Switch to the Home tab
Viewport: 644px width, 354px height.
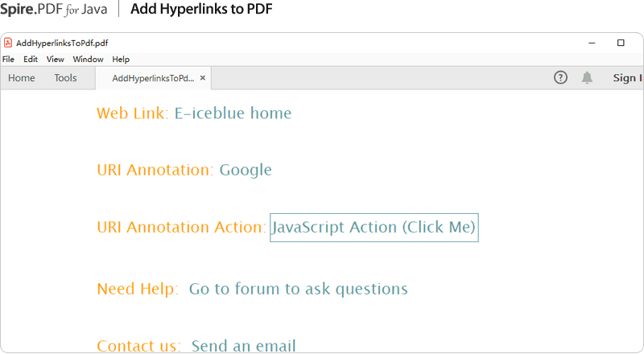[x=22, y=77]
